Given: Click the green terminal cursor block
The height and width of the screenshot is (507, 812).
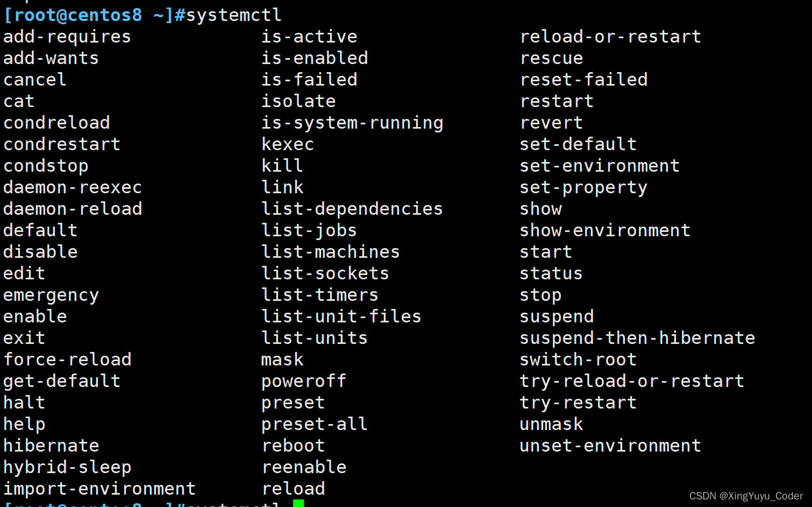Looking at the screenshot, I should (x=298, y=503).
